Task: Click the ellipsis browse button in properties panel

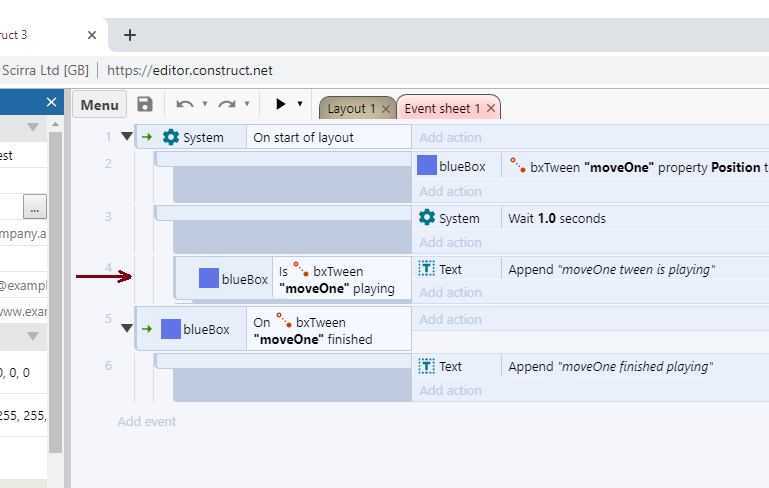Action: [x=35, y=206]
